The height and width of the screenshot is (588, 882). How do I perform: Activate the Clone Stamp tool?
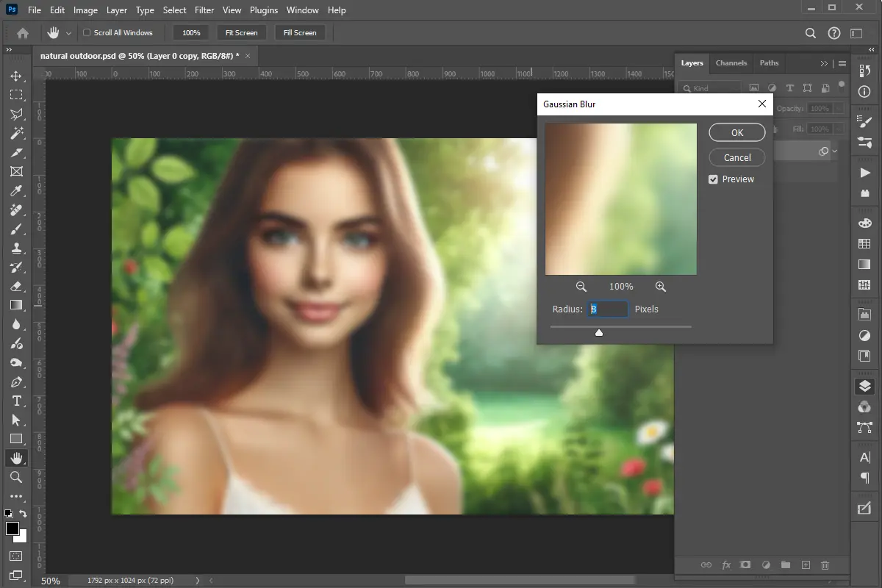(x=16, y=248)
